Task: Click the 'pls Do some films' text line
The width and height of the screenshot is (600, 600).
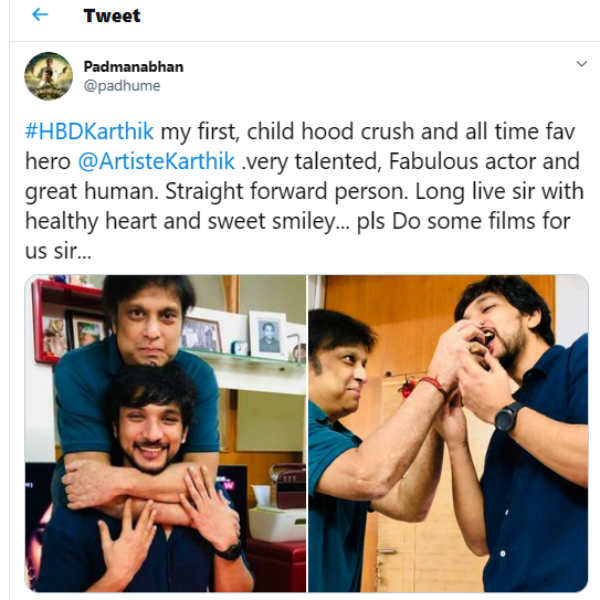Action: point(463,221)
